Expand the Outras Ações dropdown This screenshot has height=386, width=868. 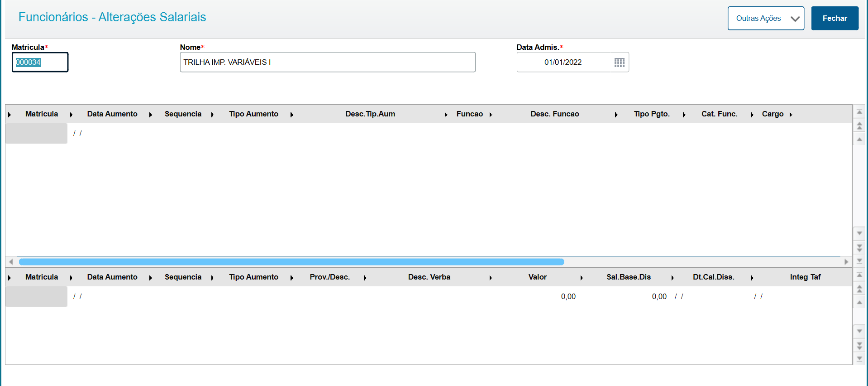pos(766,18)
